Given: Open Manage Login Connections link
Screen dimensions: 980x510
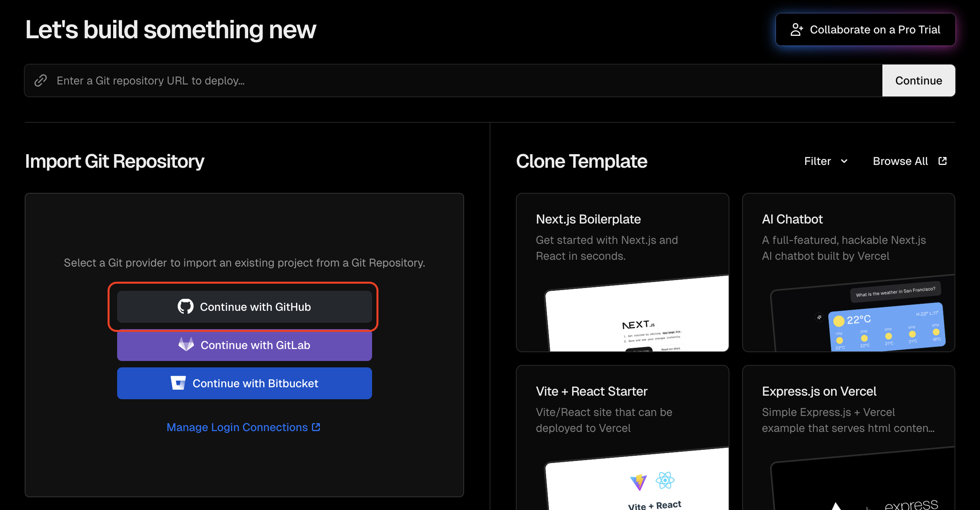Looking at the screenshot, I should point(237,427).
